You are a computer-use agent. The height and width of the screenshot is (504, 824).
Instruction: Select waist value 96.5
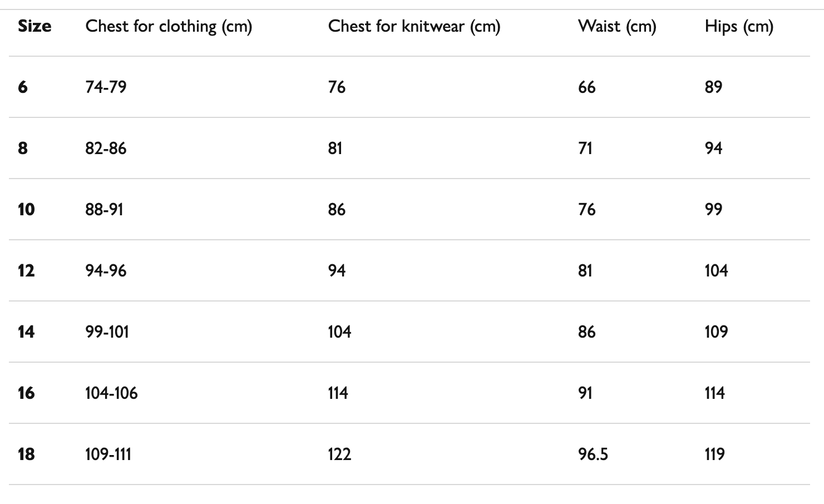pyautogui.click(x=593, y=454)
